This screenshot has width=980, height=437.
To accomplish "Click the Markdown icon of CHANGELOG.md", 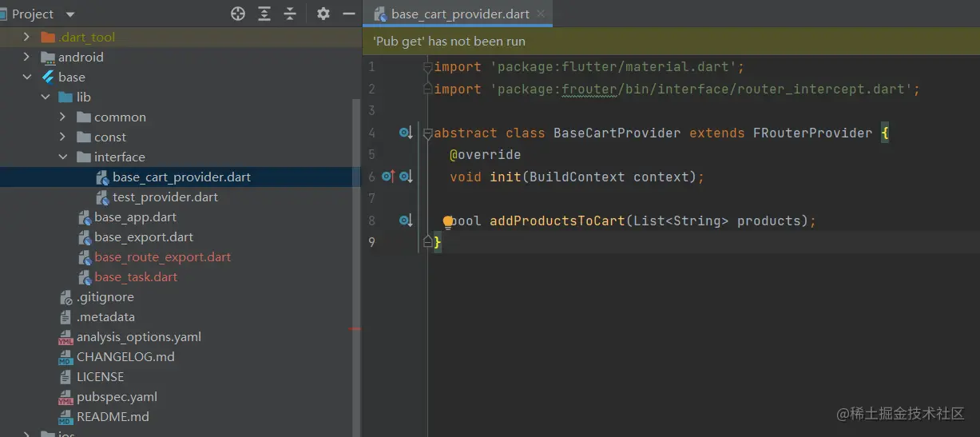I will [65, 356].
